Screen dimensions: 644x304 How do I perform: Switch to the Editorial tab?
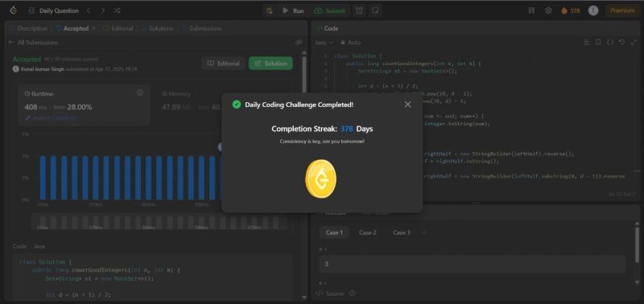118,28
